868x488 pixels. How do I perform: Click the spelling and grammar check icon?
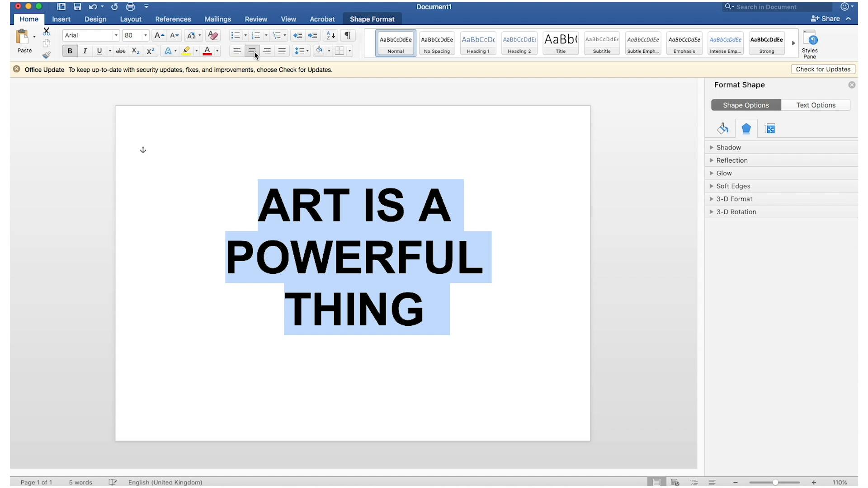click(x=113, y=482)
